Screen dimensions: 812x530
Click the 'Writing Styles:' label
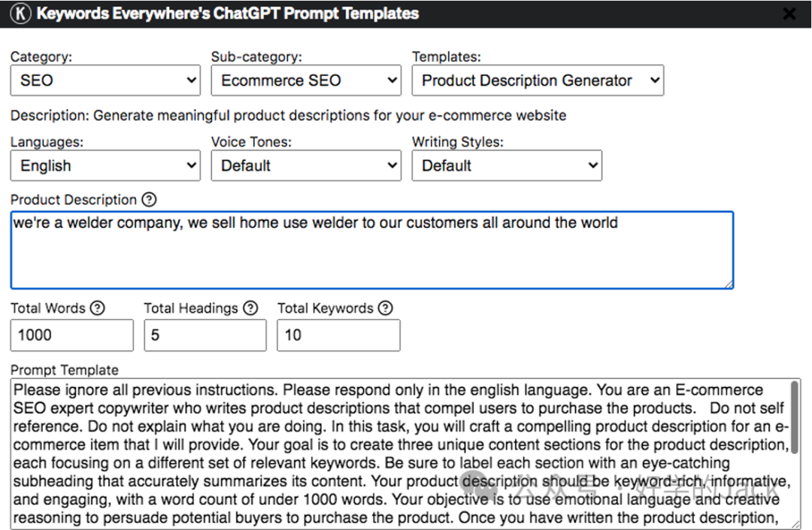click(458, 142)
